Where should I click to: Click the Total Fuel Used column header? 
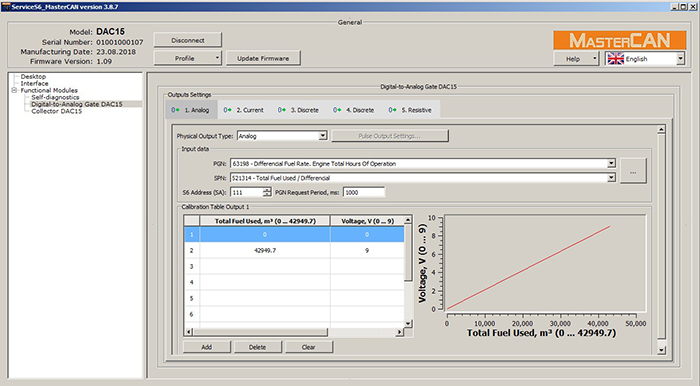coord(265,221)
